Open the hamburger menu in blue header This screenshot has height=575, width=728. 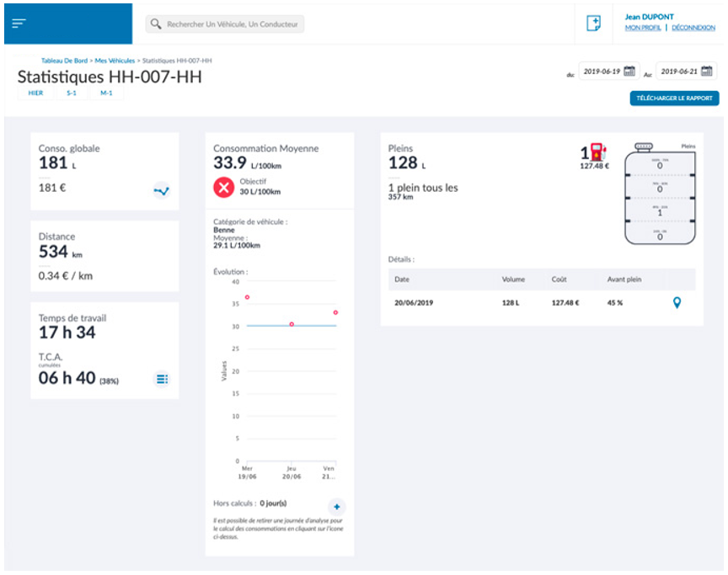19,23
